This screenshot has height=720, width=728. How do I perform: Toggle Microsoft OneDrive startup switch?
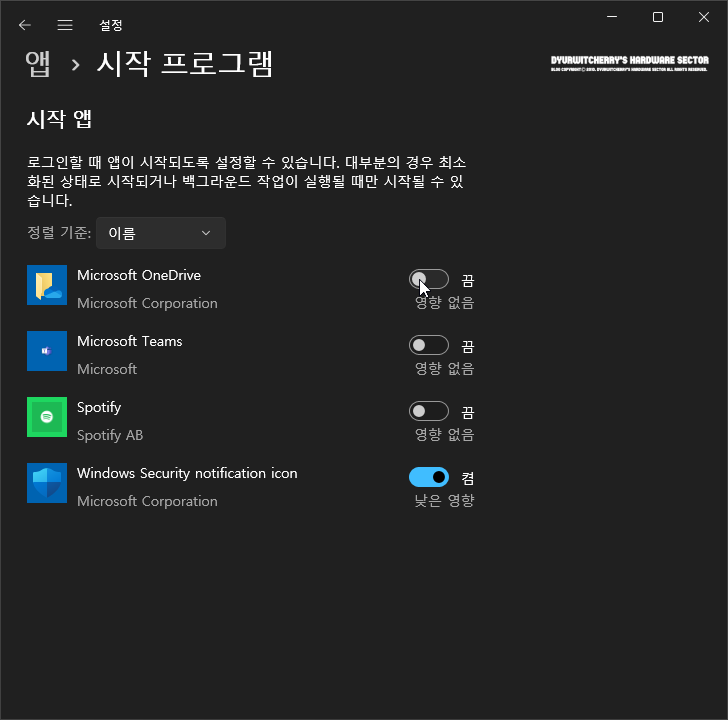(429, 279)
